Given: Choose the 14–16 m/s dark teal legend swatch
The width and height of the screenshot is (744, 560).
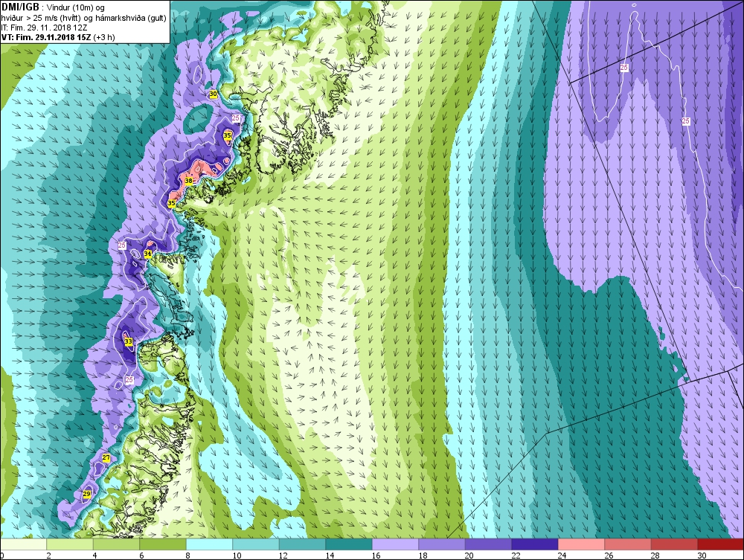Looking at the screenshot, I should (x=349, y=544).
